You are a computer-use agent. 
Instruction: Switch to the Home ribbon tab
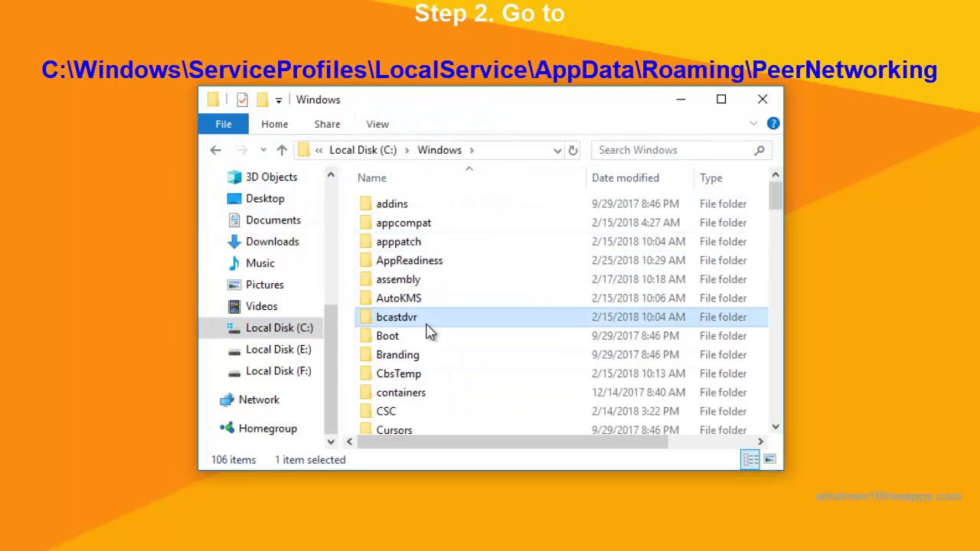pyautogui.click(x=275, y=124)
